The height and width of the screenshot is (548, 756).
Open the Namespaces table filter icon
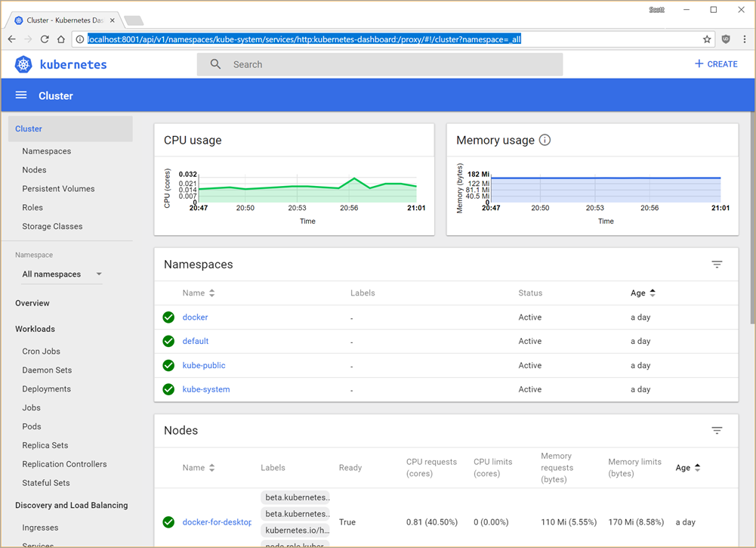click(x=717, y=264)
